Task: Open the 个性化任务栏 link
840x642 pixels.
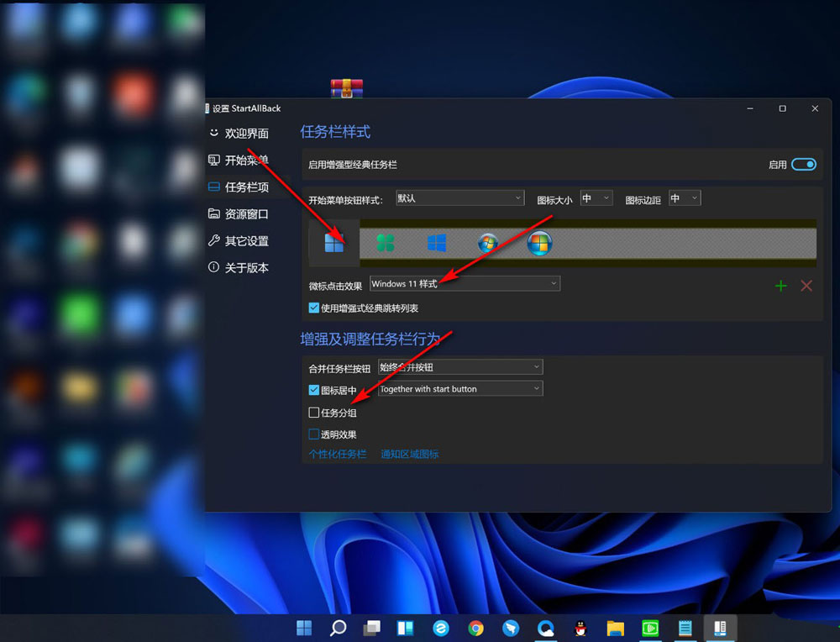Action: pyautogui.click(x=338, y=454)
